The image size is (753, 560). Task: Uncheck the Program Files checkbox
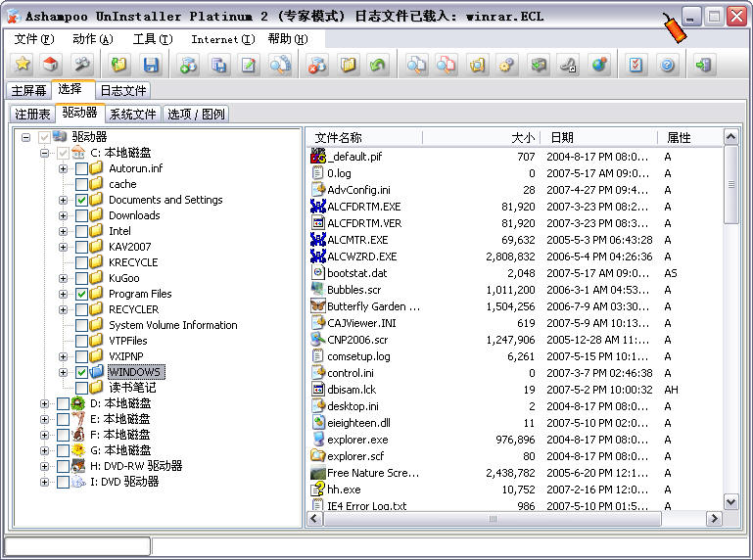point(81,294)
